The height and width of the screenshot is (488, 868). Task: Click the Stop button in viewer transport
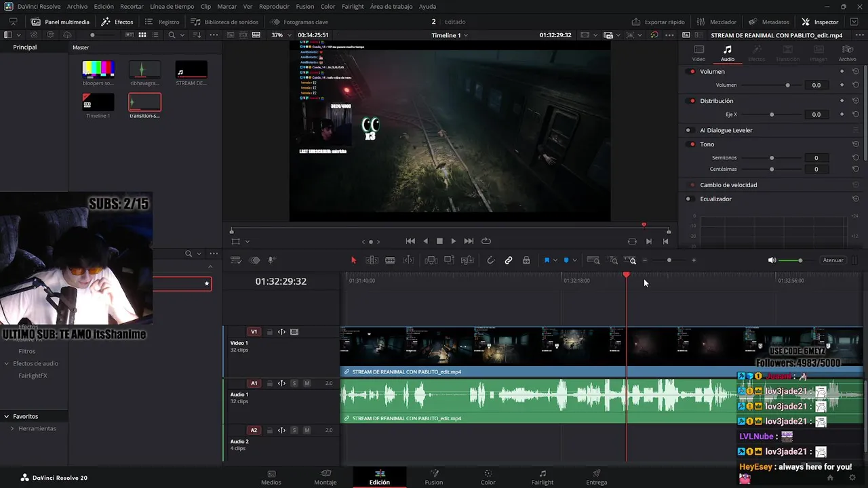(439, 241)
